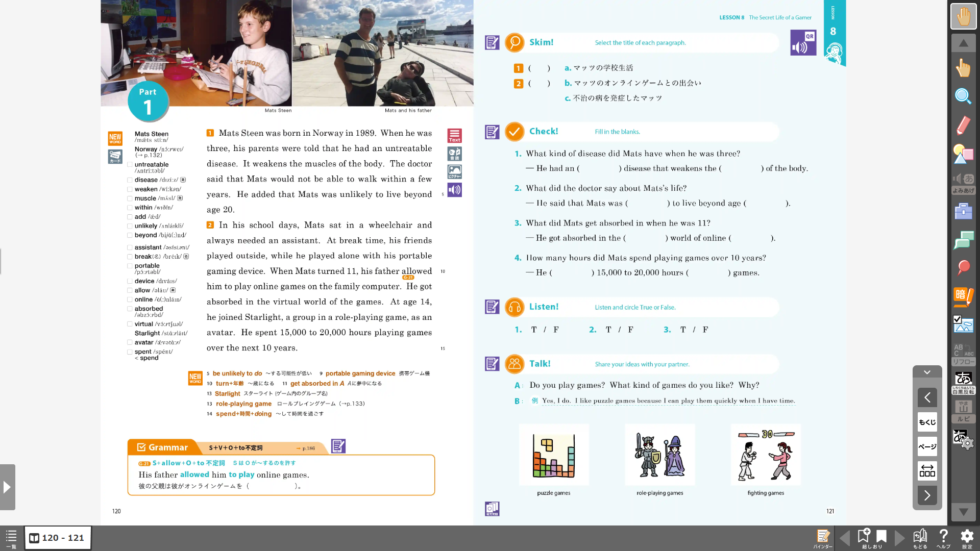The width and height of the screenshot is (980, 551).
Task: Collapse the page navigation panel chevron
Action: point(927,372)
